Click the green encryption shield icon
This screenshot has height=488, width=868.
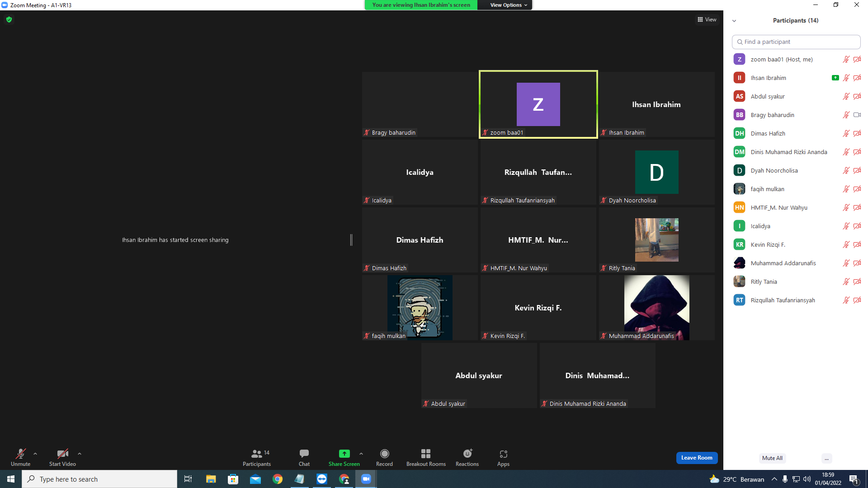pyautogui.click(x=9, y=19)
